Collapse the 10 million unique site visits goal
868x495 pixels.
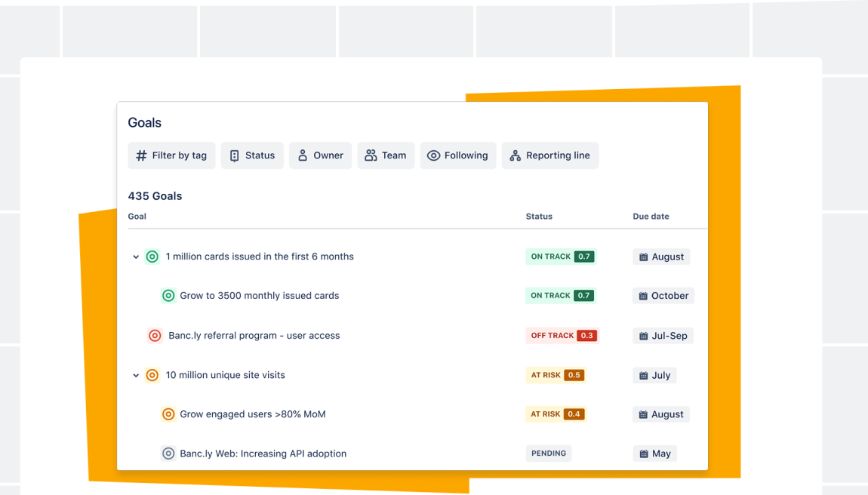(136, 376)
